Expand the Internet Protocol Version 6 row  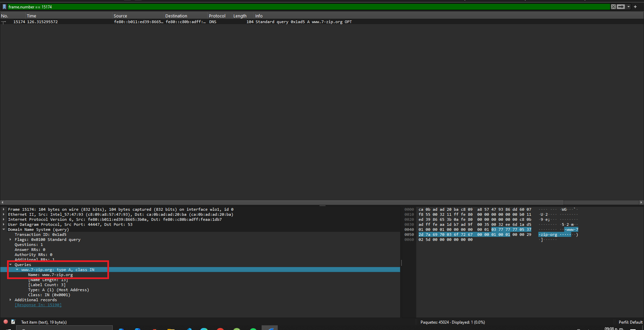4,219
